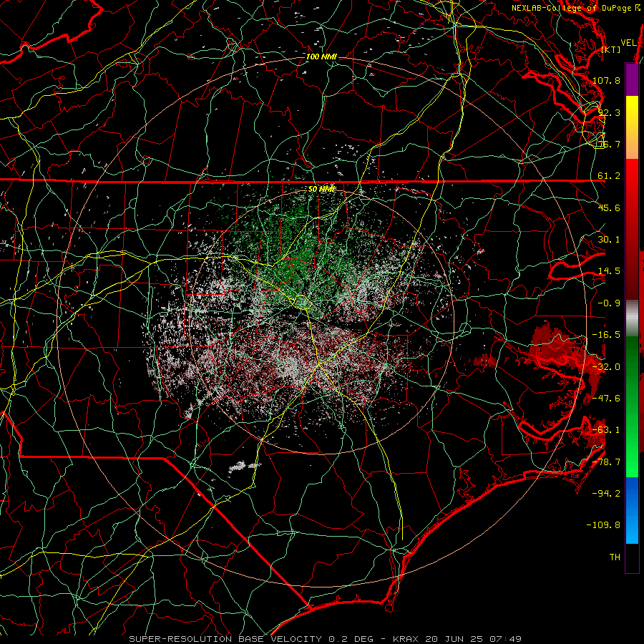Click the [KT] units label
This screenshot has height=644, width=644.
611,49
